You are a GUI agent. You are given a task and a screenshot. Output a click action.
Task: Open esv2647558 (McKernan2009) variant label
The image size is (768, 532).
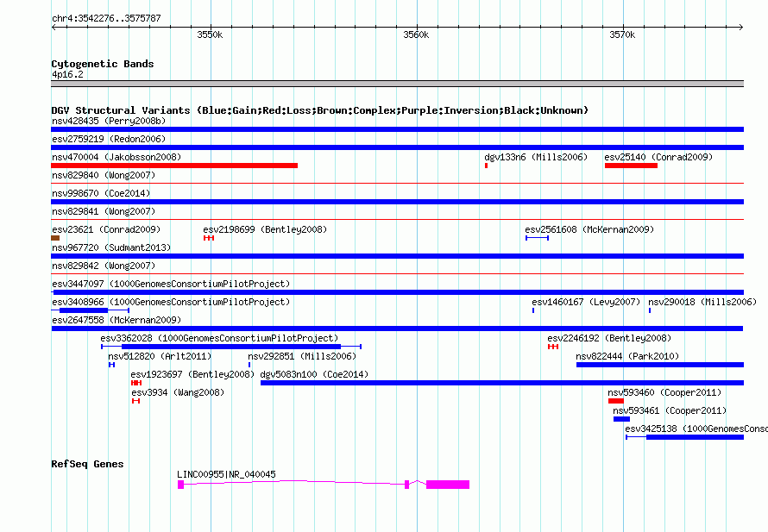click(116, 320)
